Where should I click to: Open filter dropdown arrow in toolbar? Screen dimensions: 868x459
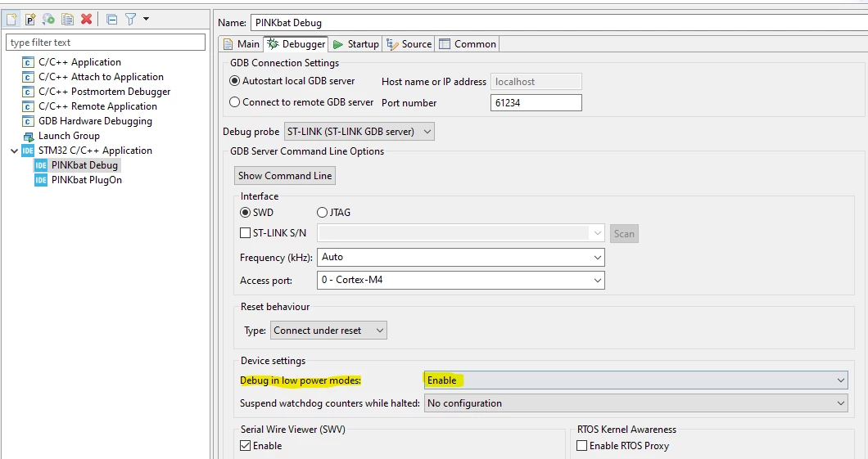point(146,19)
